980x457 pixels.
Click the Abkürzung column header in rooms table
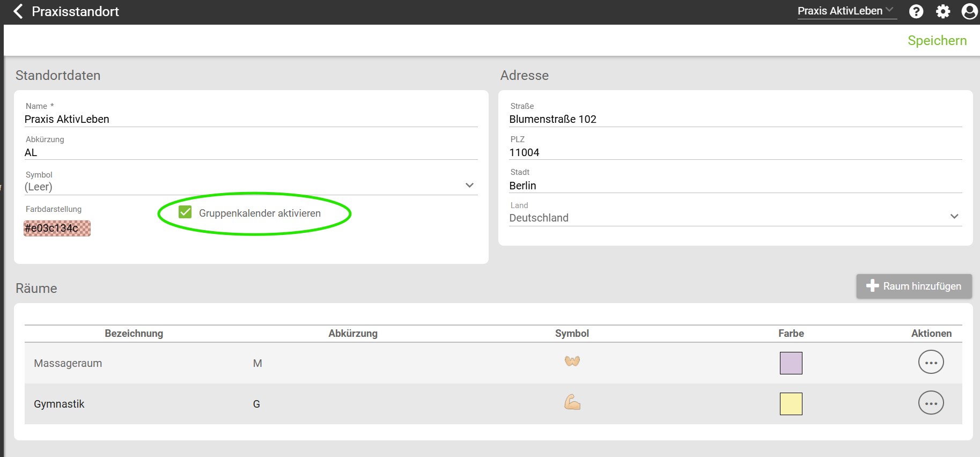pyautogui.click(x=353, y=334)
